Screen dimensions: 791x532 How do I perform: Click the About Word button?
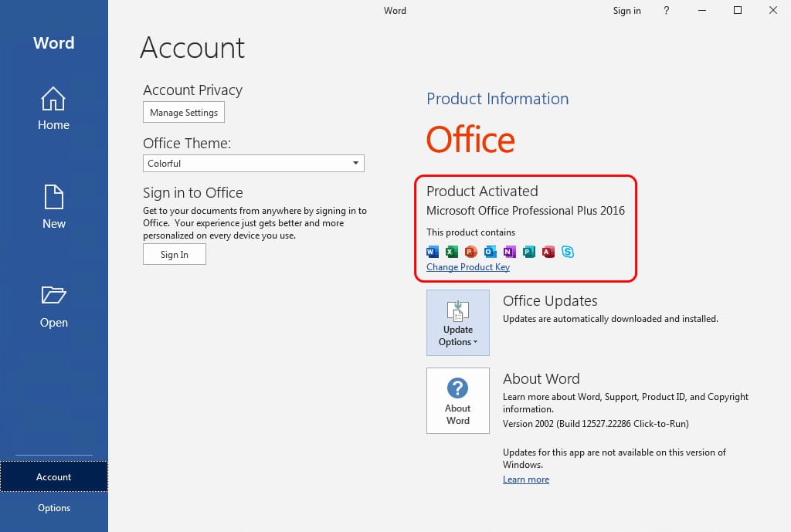[x=457, y=401]
